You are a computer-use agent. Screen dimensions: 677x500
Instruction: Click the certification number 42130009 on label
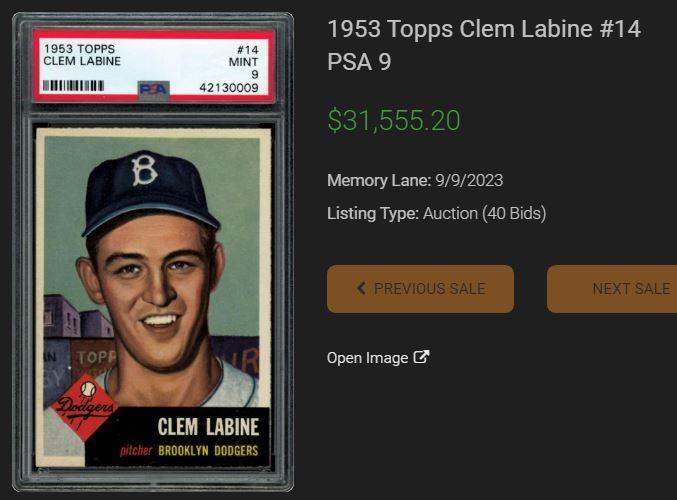click(x=229, y=88)
